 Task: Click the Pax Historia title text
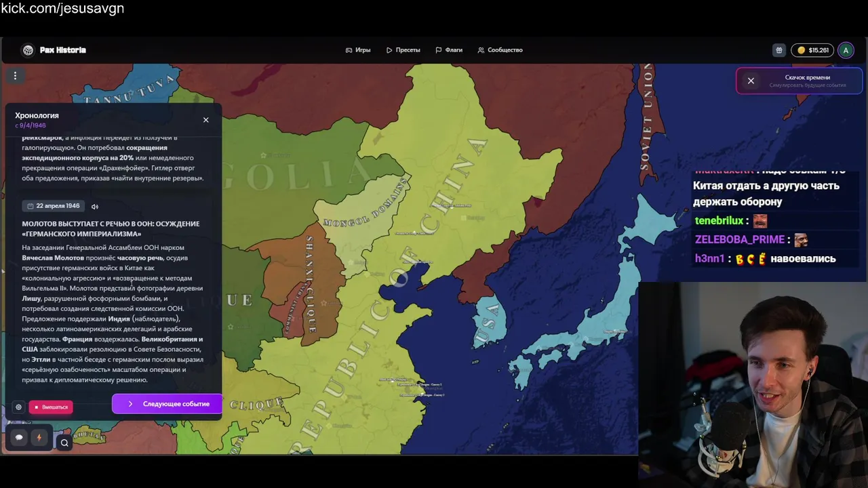click(63, 50)
